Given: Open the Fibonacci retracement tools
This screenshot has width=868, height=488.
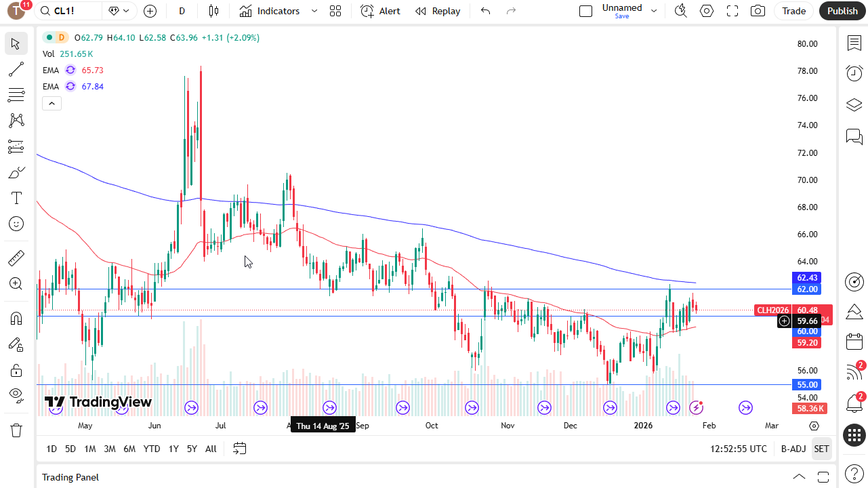Looking at the screenshot, I should click(16, 95).
